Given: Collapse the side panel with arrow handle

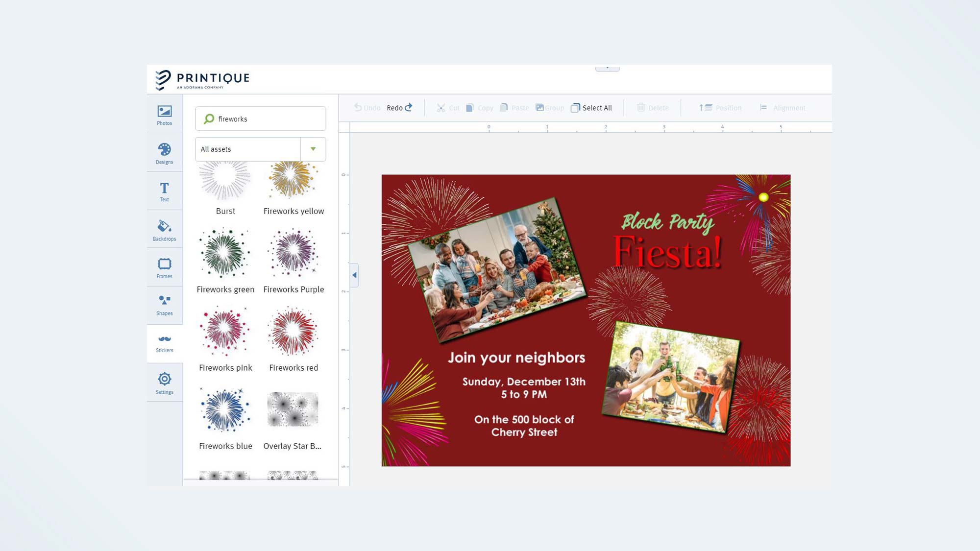Looking at the screenshot, I should click(x=354, y=275).
